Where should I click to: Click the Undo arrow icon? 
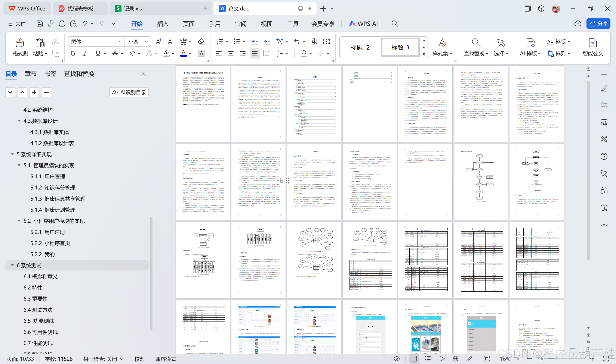[x=85, y=23]
